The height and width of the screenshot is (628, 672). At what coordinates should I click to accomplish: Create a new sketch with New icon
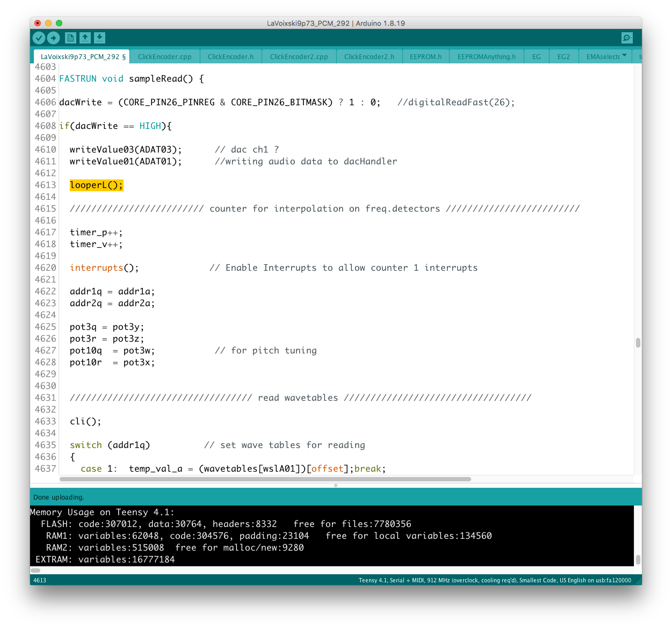coord(70,38)
